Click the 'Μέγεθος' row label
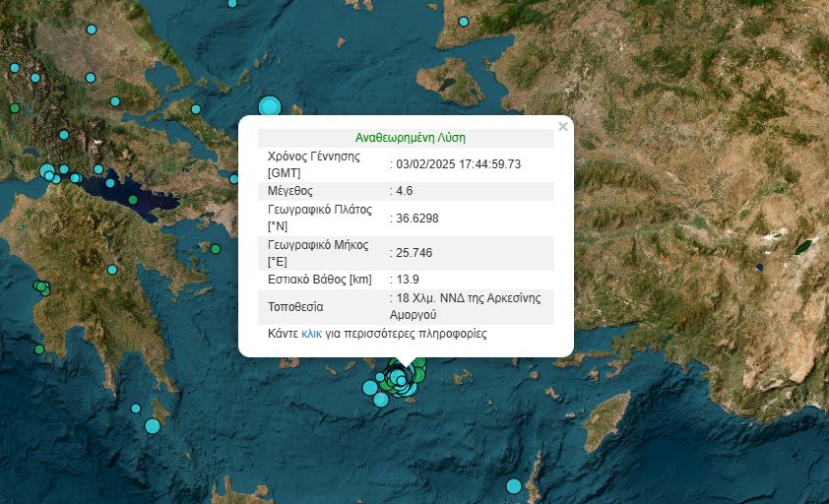829x504 pixels. (x=290, y=190)
